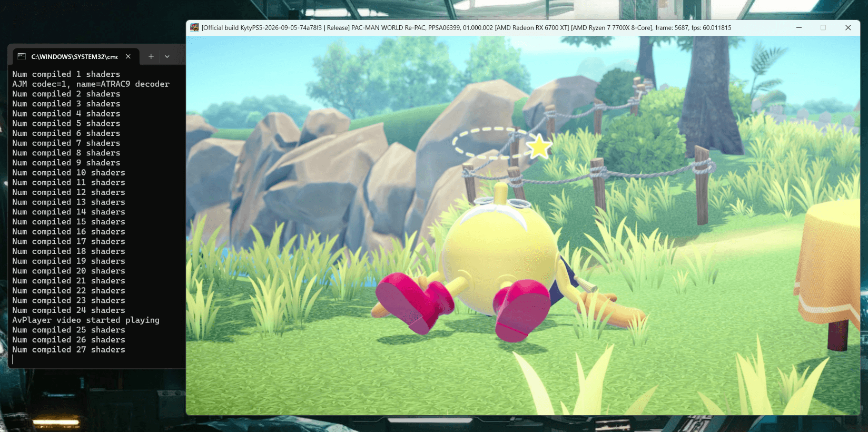Image resolution: width=868 pixels, height=432 pixels.
Task: Click the "Num compiled 24 shaders" line
Action: [x=69, y=310]
